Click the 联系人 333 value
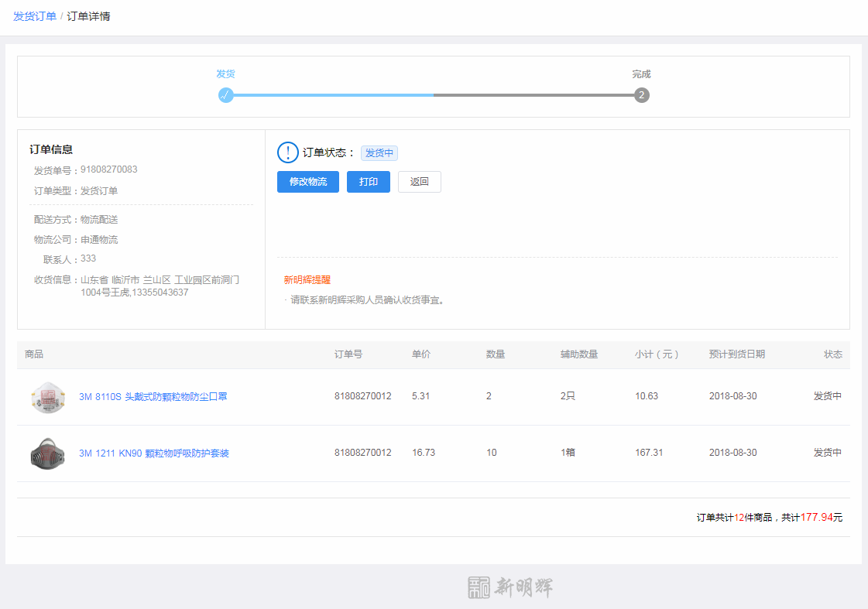Screen dimensions: 868x609 click(x=88, y=258)
